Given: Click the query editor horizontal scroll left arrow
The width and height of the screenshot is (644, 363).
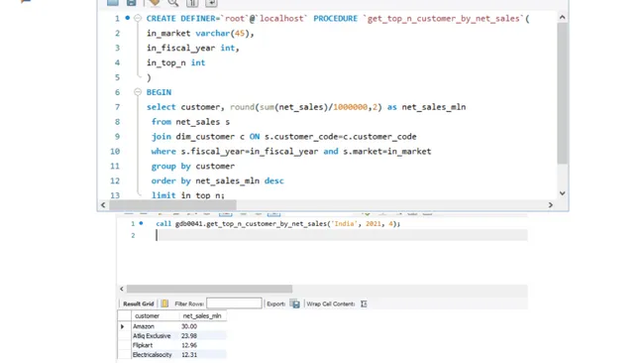Looking at the screenshot, I should click(x=122, y=289).
